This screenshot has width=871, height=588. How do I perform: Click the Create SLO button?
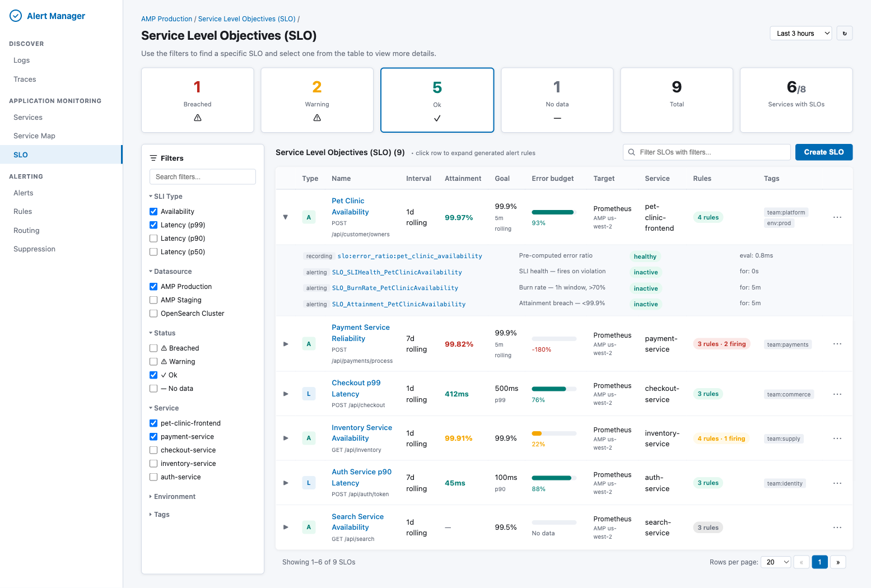[x=823, y=152]
